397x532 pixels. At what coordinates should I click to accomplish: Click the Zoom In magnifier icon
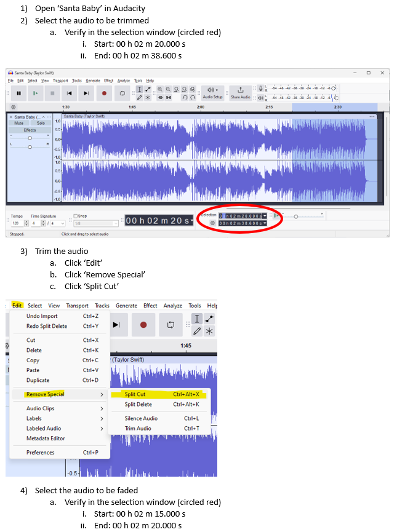(160, 89)
